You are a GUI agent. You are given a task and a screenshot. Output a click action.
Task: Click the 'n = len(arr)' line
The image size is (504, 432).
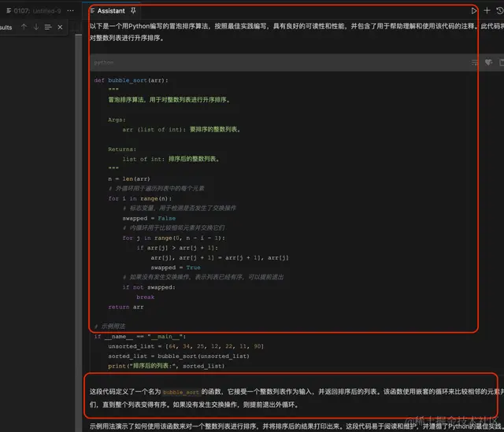(129, 179)
